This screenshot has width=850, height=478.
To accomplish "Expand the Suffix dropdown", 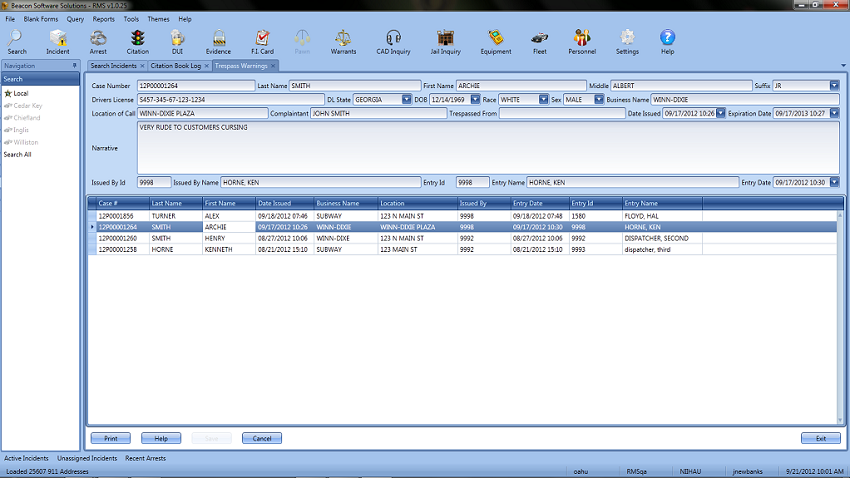I will 834,86.
